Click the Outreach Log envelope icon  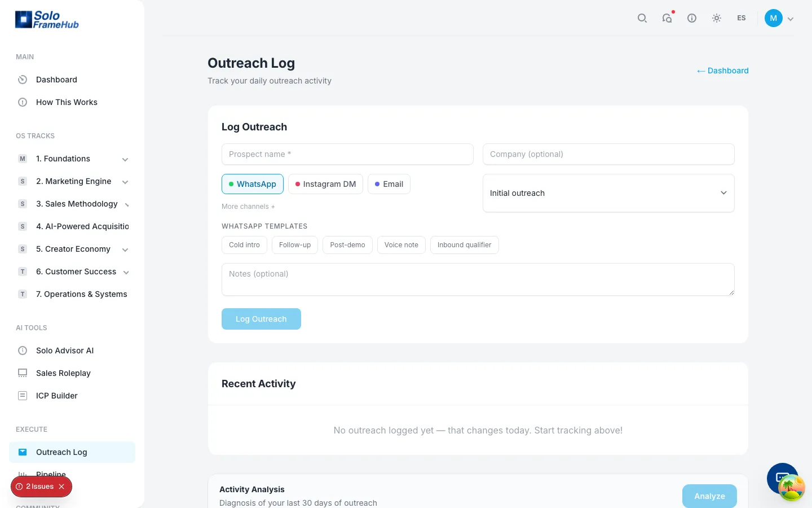point(23,452)
